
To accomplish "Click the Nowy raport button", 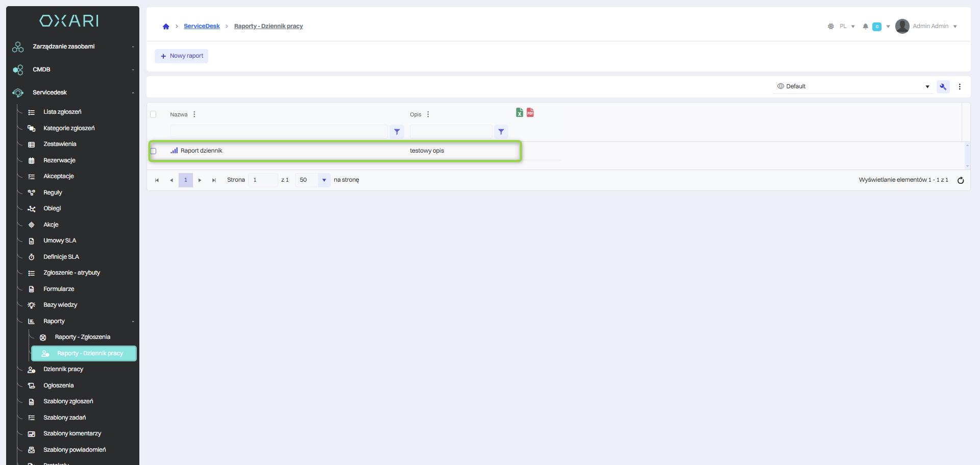I will pyautogui.click(x=182, y=56).
